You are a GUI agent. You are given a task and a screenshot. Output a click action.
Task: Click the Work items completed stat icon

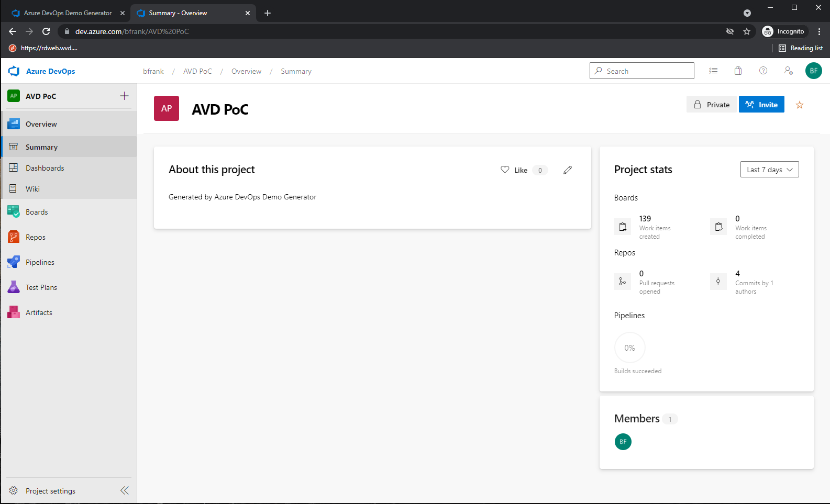tap(718, 227)
